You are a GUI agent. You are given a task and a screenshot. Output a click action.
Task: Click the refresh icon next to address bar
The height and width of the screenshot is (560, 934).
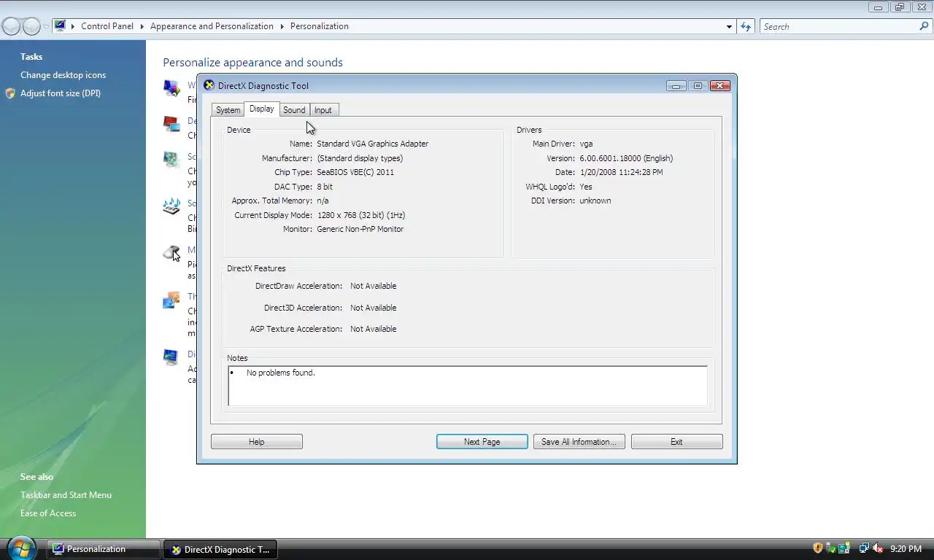click(745, 26)
